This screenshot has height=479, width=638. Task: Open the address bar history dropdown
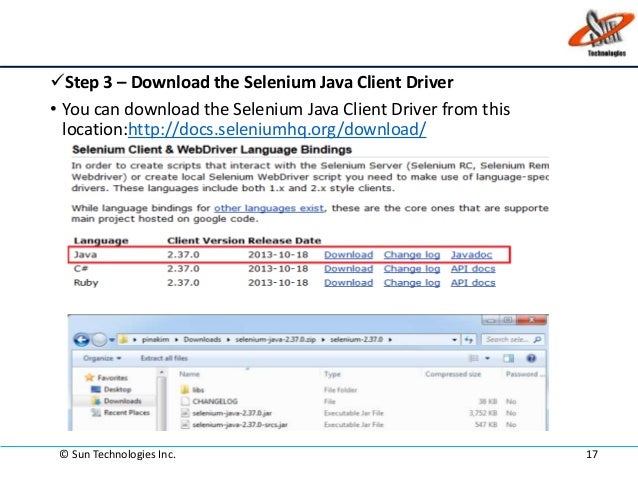click(x=454, y=339)
